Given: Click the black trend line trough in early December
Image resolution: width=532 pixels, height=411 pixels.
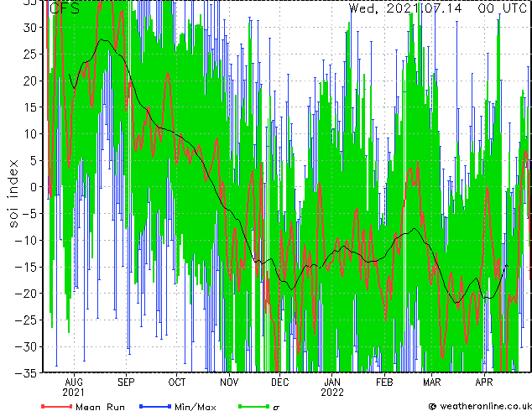Looking at the screenshot, I should coord(292,289).
